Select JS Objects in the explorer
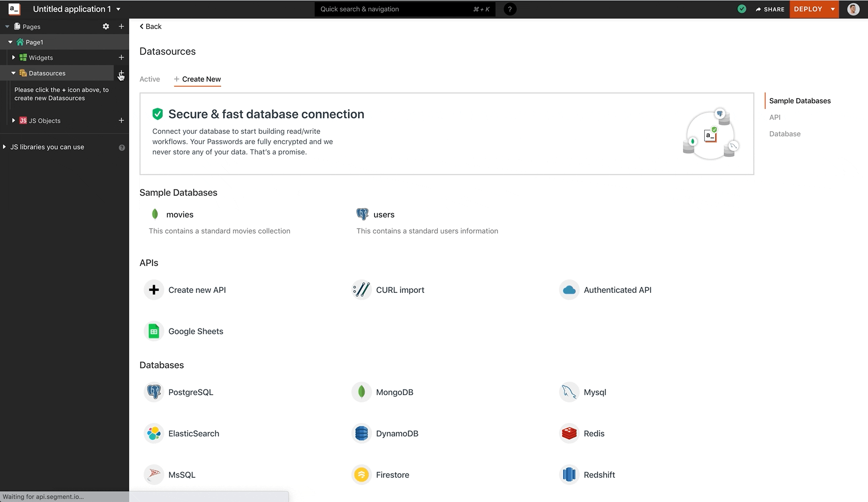The height and width of the screenshot is (502, 868). [44, 120]
